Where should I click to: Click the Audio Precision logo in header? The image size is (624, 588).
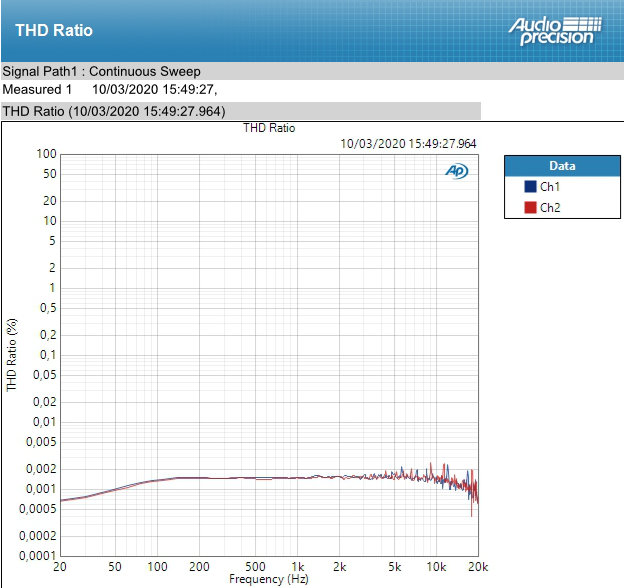555,31
